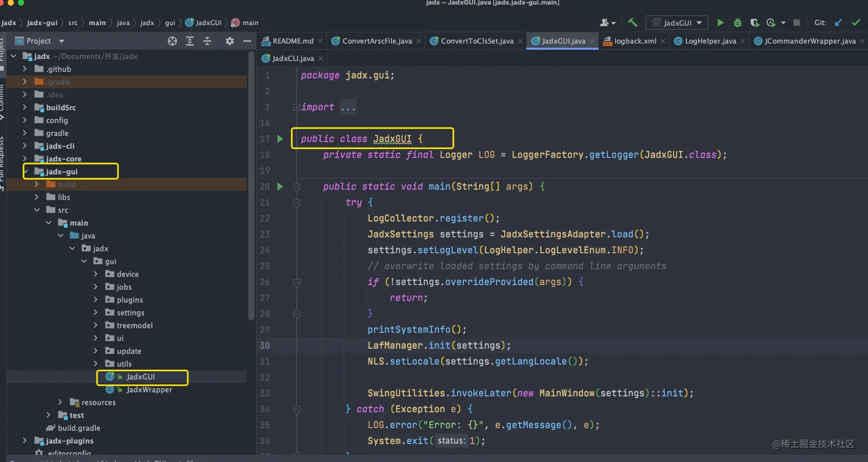
Task: Expand the jadx-plugins module
Action: (x=25, y=440)
